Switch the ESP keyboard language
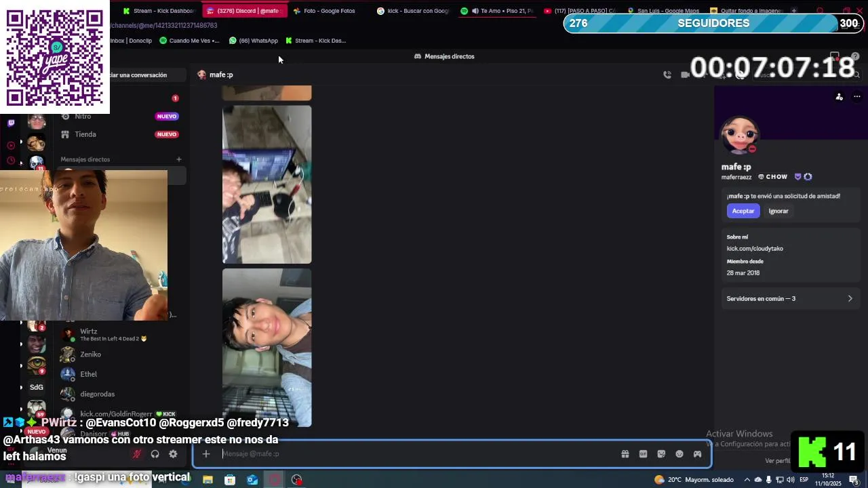Viewport: 868px width, 488px height. click(804, 480)
